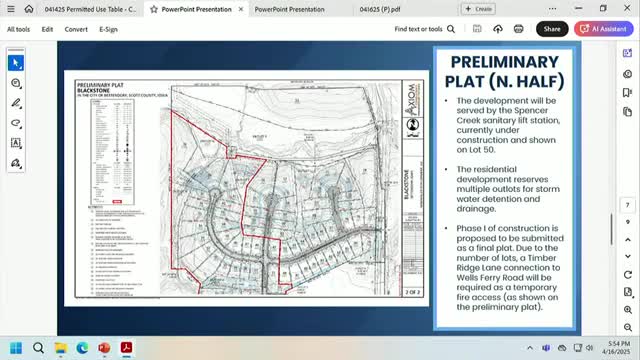
Task: Click Find text or tools search
Action: pyautogui.click(x=424, y=29)
